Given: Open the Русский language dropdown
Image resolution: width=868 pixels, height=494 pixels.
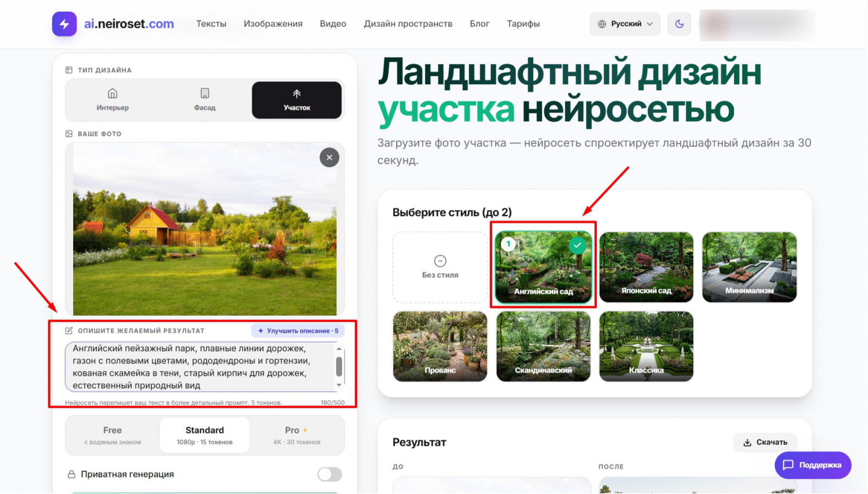Looking at the screenshot, I should tap(625, 24).
